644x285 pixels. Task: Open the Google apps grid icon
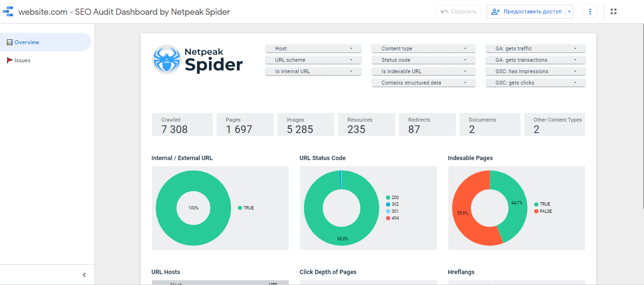(614, 11)
